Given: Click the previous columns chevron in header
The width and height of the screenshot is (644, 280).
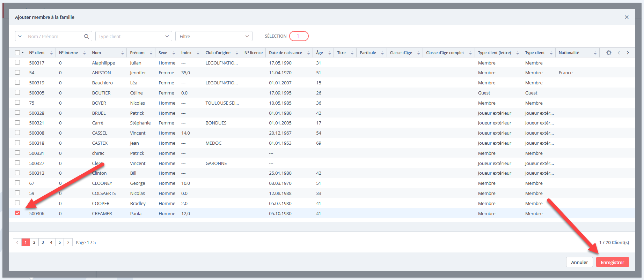Looking at the screenshot, I should pos(619,53).
